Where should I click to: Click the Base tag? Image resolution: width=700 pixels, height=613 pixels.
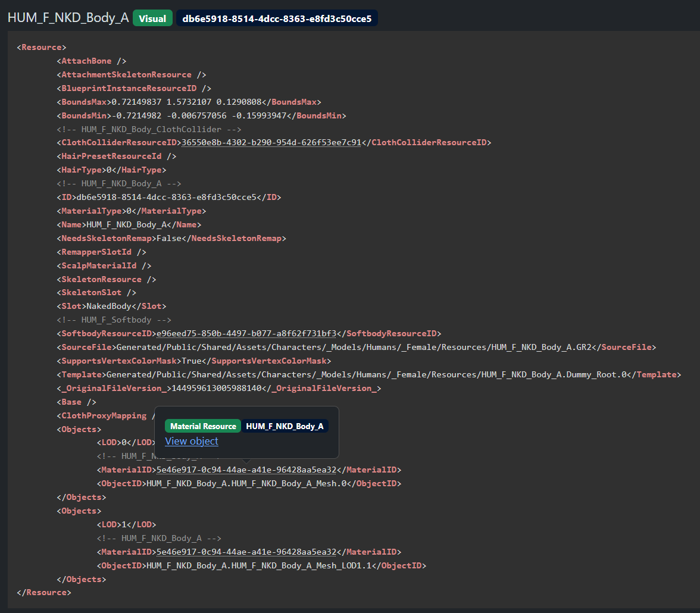click(76, 402)
